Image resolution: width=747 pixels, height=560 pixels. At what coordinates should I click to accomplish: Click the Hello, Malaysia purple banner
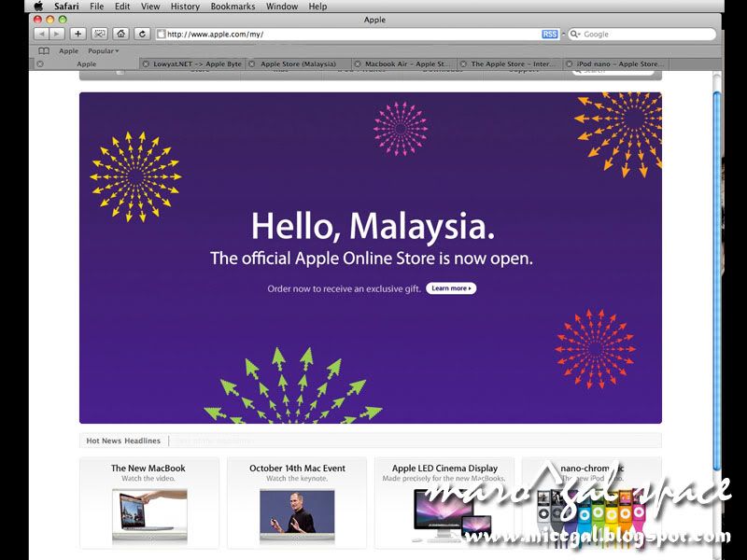pyautogui.click(x=370, y=258)
